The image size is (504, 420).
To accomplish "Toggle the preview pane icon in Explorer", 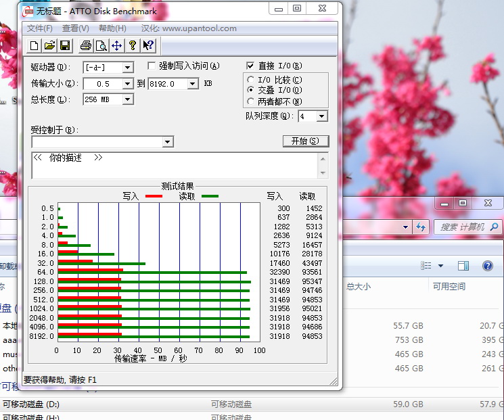I will tap(463, 265).
